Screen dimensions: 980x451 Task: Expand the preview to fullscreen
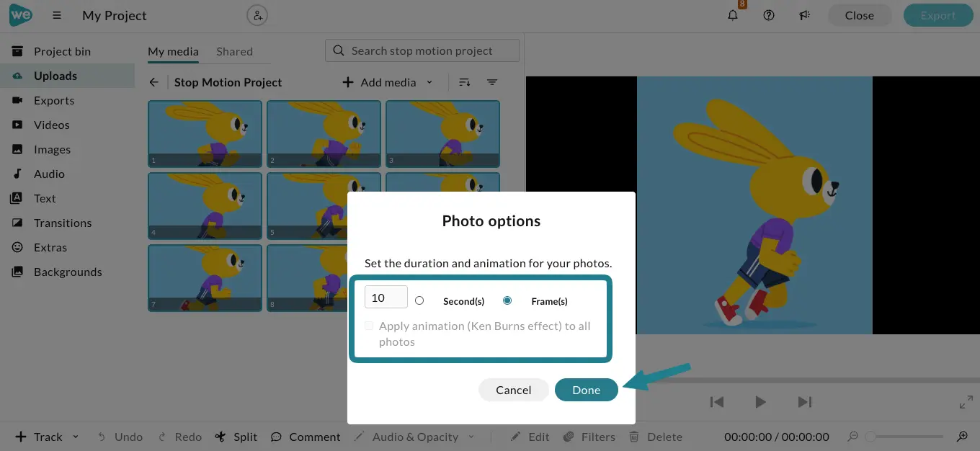coord(966,402)
